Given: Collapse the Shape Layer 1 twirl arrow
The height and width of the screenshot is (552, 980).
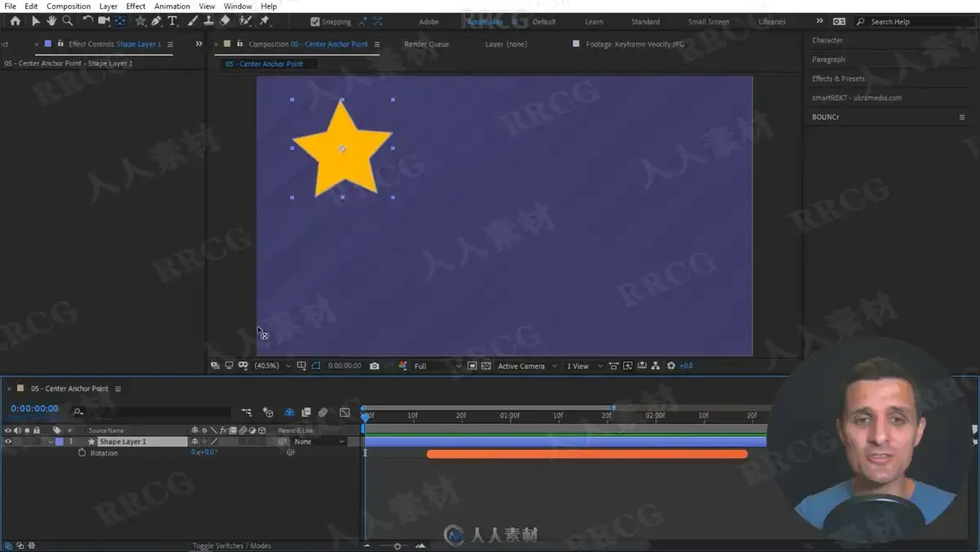Looking at the screenshot, I should tap(50, 442).
